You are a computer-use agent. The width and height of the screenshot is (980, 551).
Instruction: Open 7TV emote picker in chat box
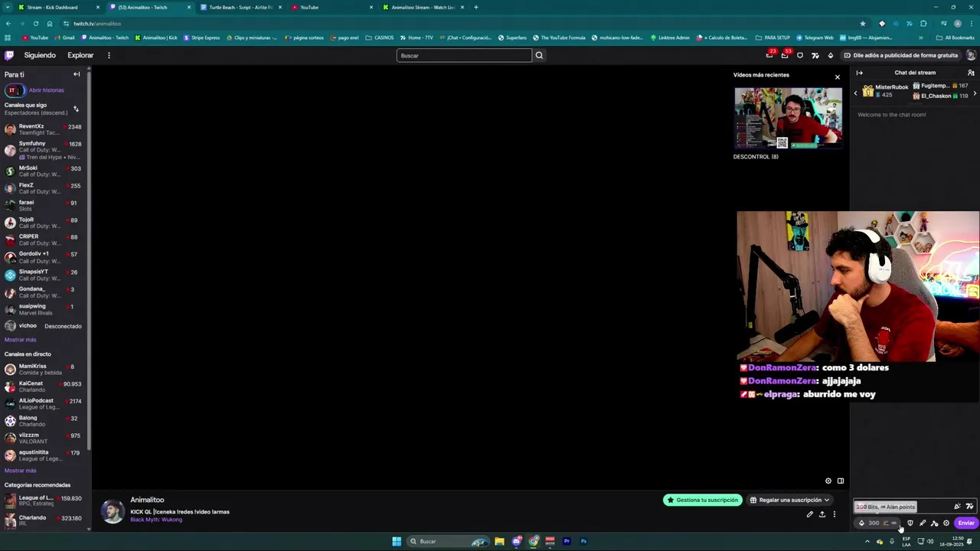point(969,506)
